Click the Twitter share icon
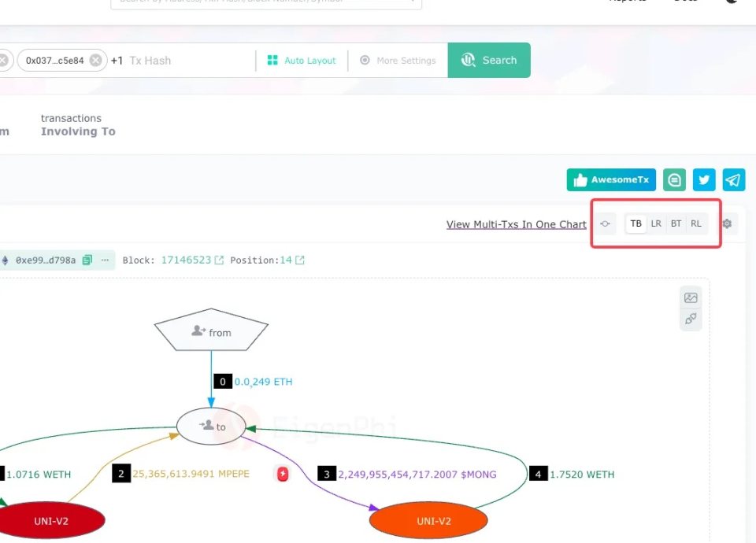This screenshot has height=543, width=756. point(703,179)
